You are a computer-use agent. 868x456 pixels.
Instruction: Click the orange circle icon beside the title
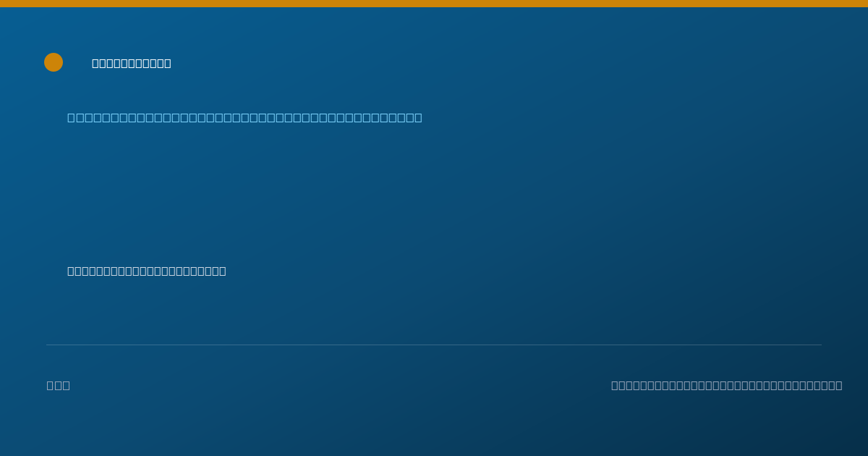pos(54,62)
